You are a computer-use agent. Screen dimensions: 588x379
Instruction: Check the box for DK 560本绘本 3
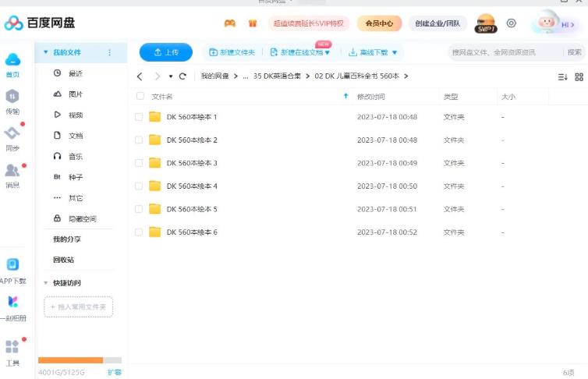(139, 163)
